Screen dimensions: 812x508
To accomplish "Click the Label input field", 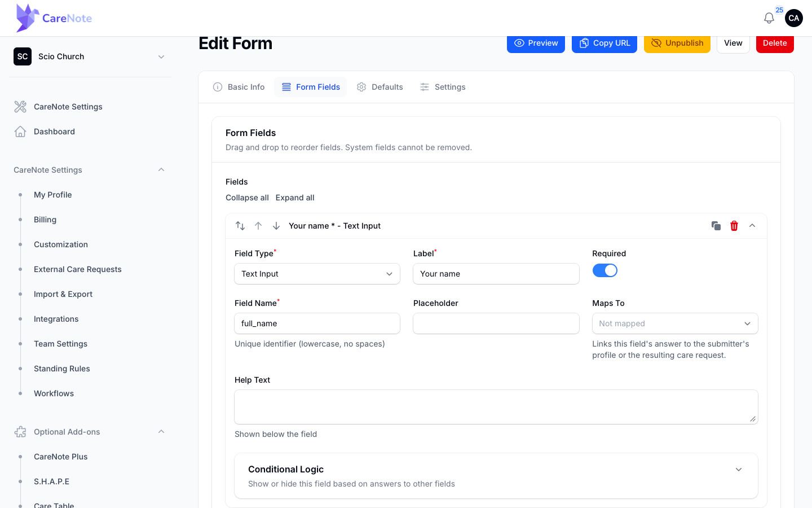I will (496, 274).
